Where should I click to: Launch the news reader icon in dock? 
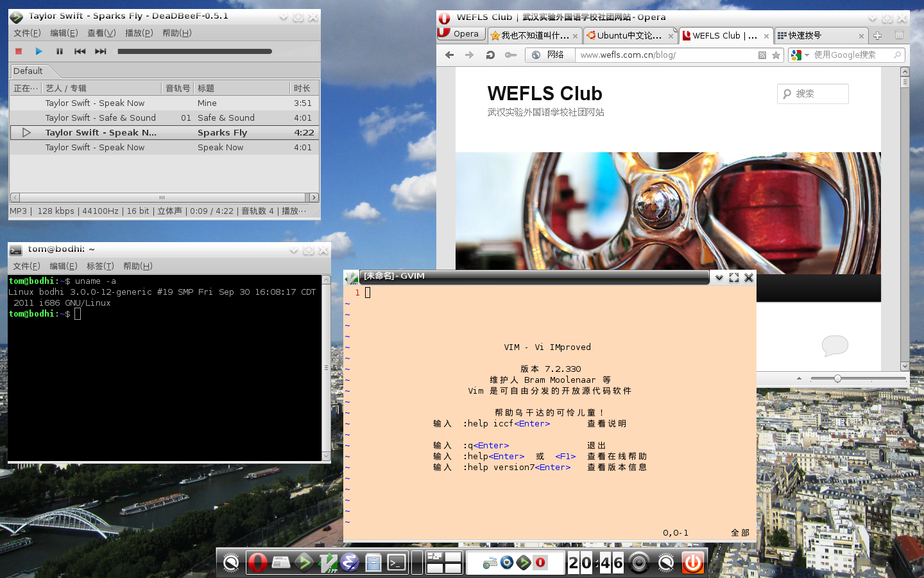point(281,563)
